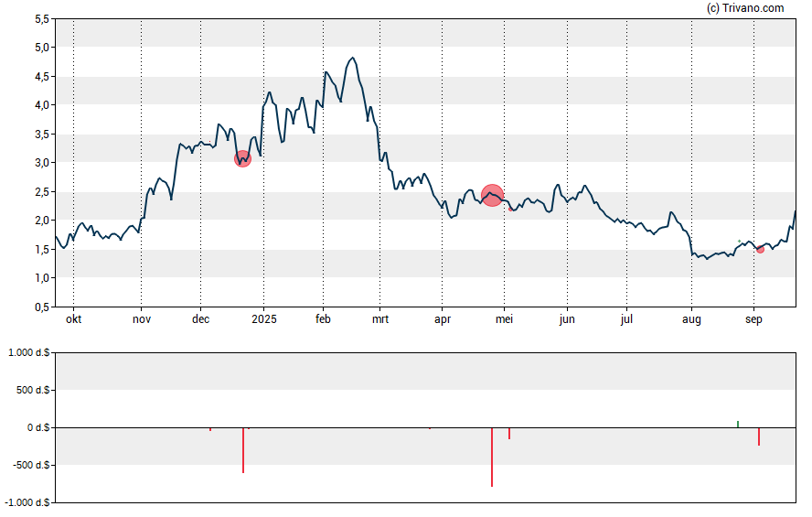Image resolution: width=812 pixels, height=517 pixels.
Task: Click the '5,5' price axis label
Action: 42,20
